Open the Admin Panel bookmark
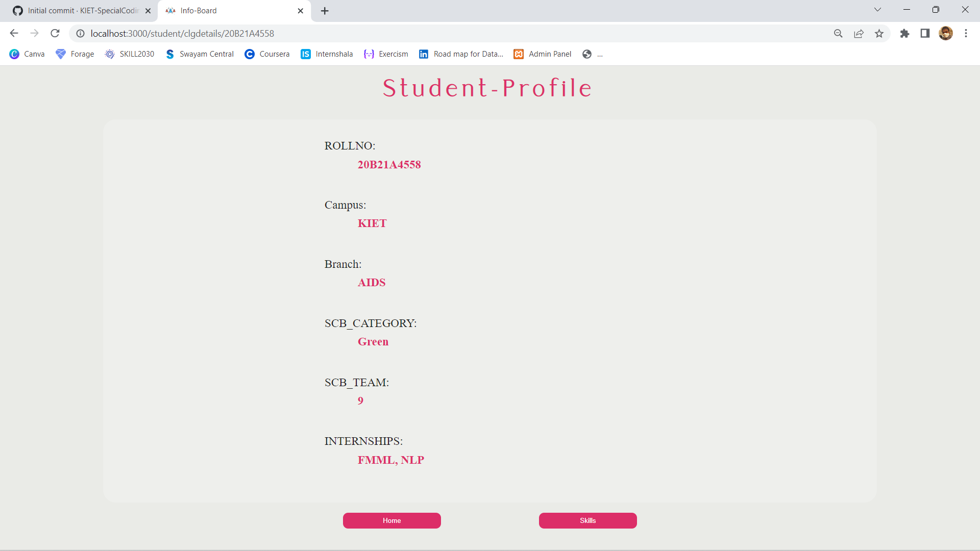 point(543,54)
